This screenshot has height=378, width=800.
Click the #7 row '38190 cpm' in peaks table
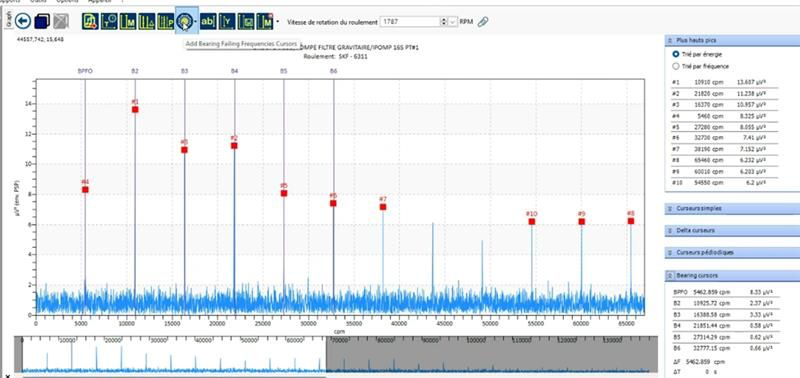[x=724, y=149]
